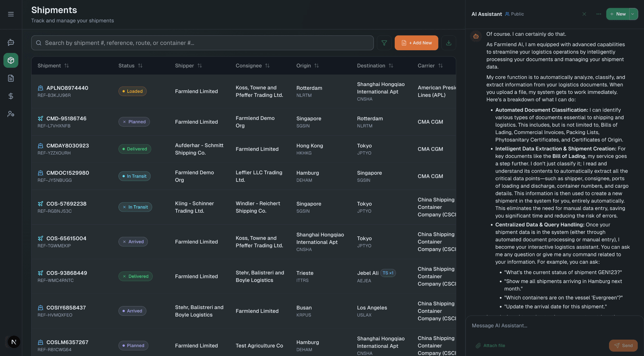Open the AI chat sidebar icon
644x356 pixels.
[11, 42]
